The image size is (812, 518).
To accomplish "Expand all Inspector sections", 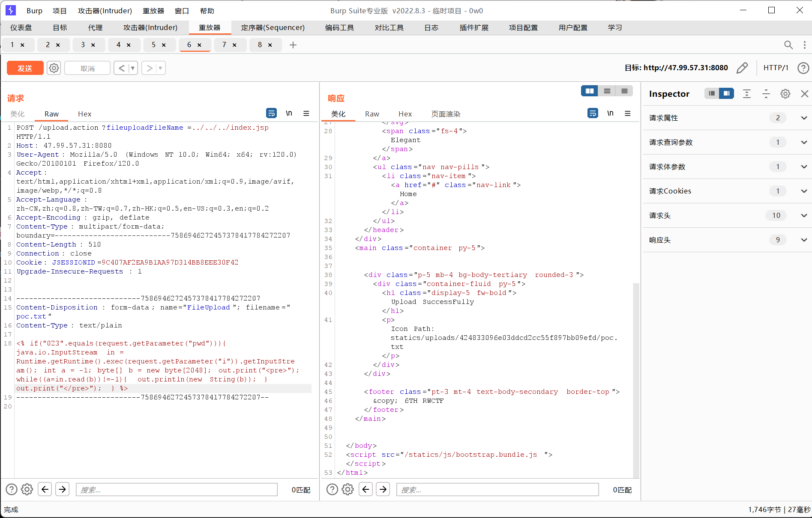I will [747, 94].
